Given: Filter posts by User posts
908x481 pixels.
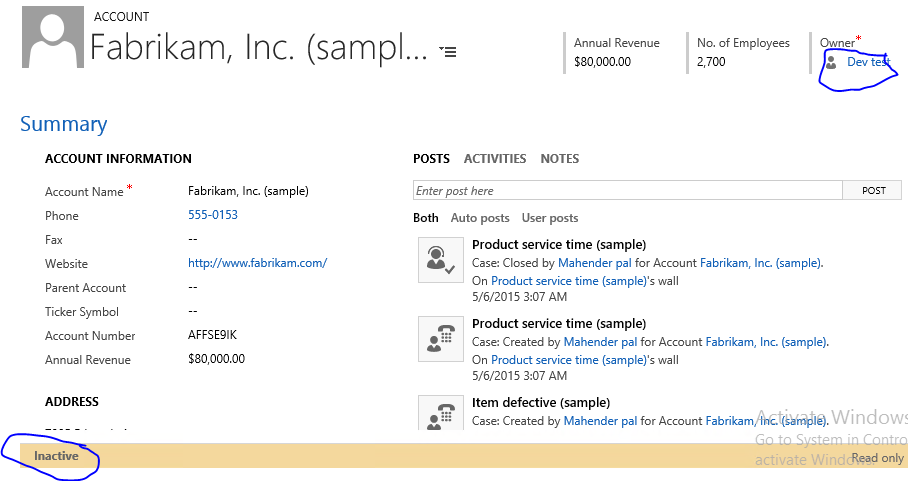Looking at the screenshot, I should point(550,218).
